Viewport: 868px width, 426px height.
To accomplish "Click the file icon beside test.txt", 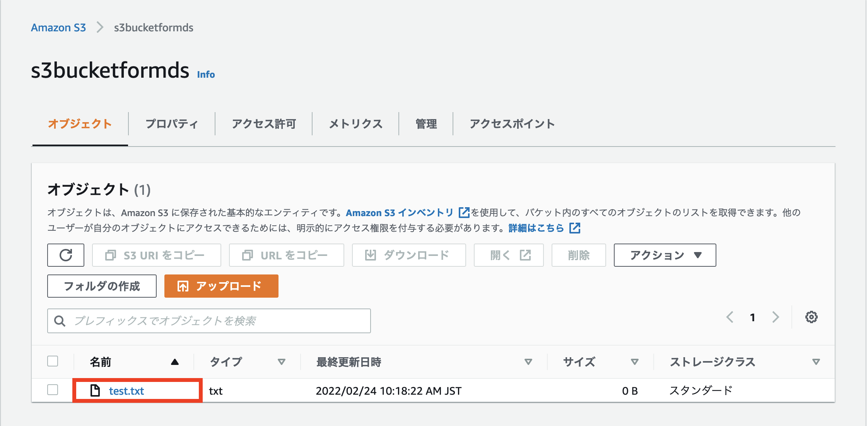I will (x=94, y=391).
